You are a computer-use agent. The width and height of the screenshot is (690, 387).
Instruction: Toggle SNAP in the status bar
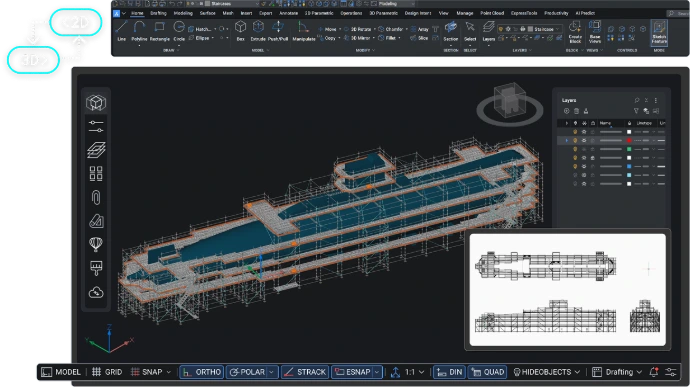(x=147, y=372)
